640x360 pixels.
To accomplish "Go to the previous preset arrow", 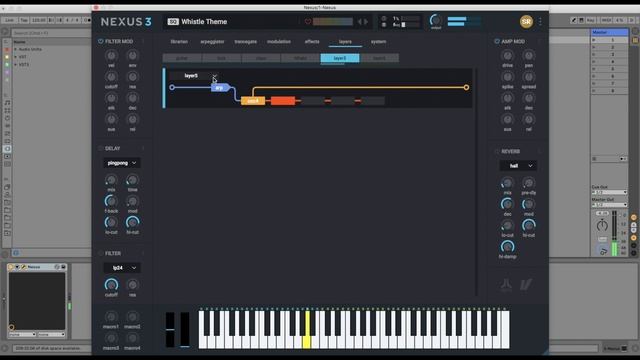I will [x=360, y=22].
